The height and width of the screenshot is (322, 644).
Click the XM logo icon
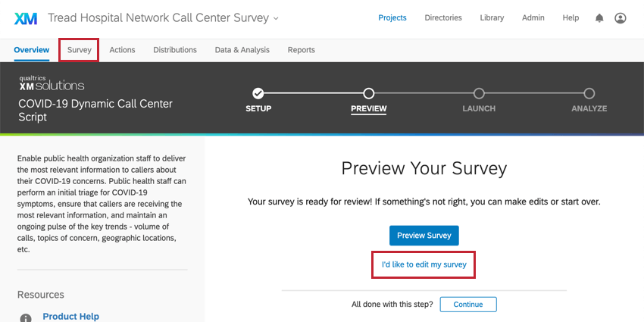tap(26, 18)
